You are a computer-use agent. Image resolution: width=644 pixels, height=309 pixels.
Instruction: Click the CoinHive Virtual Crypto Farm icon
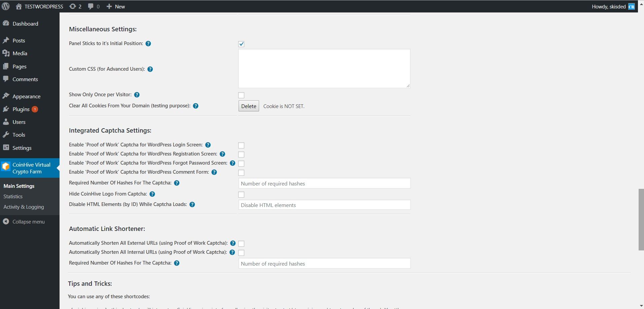(6, 167)
